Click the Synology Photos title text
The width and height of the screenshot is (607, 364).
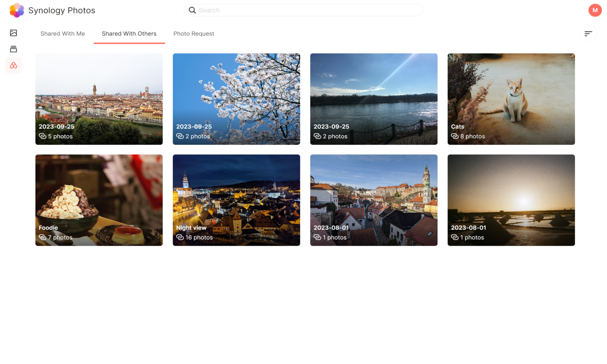point(62,10)
